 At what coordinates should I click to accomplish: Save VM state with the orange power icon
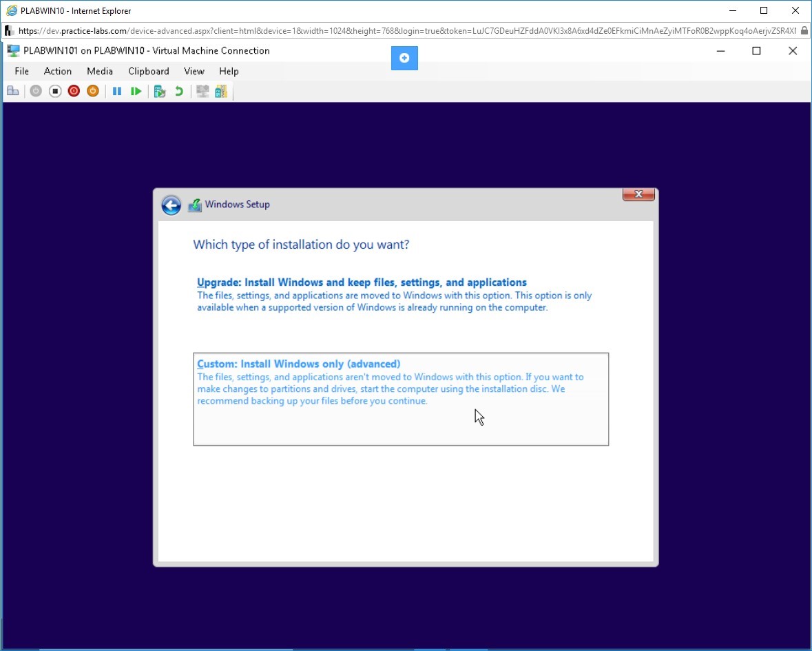click(x=93, y=92)
